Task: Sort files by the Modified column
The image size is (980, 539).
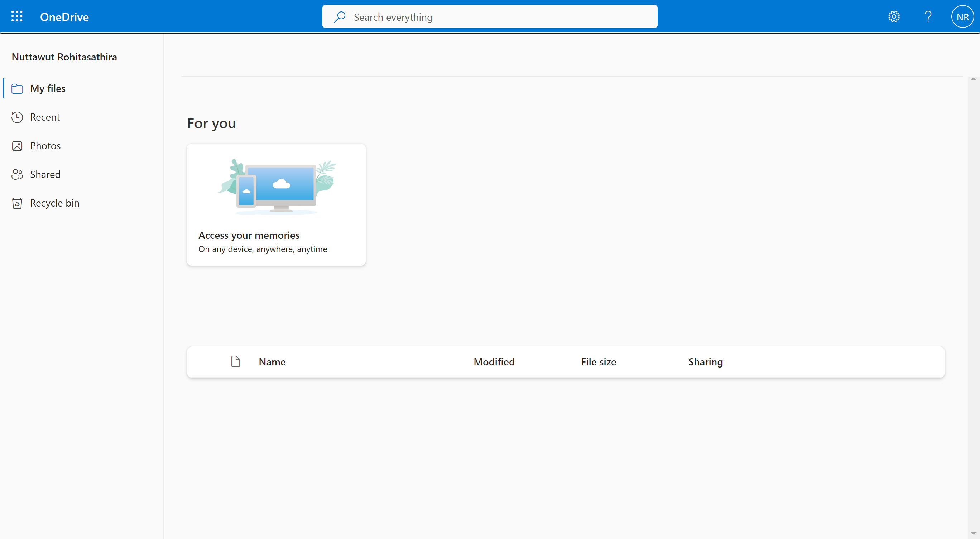Action: pyautogui.click(x=494, y=362)
